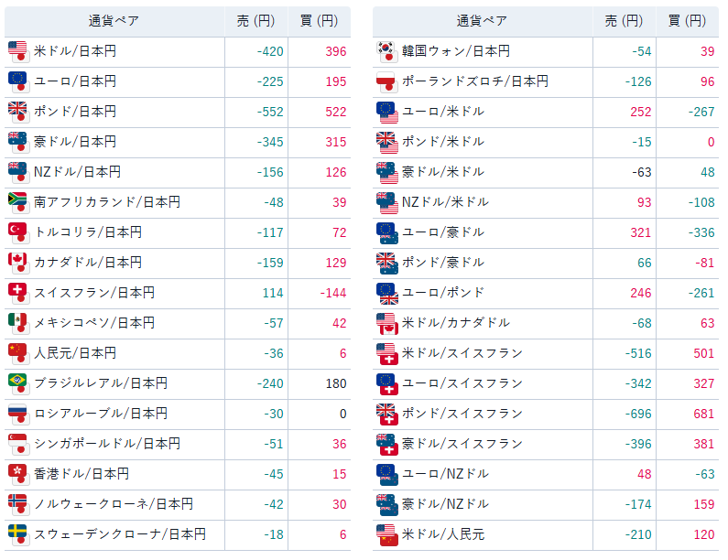
Task: Click the Poland flag icon for ポーランドズロチ/日本円
Action: pos(386,81)
